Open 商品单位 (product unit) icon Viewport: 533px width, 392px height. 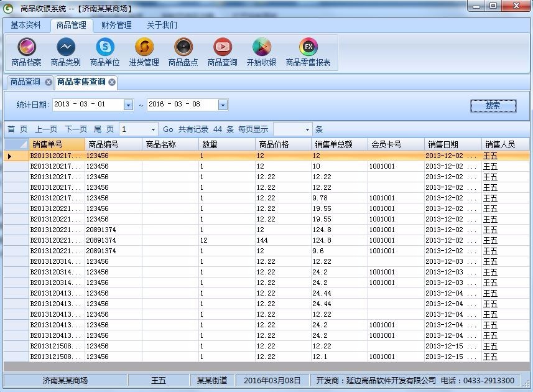(104, 52)
